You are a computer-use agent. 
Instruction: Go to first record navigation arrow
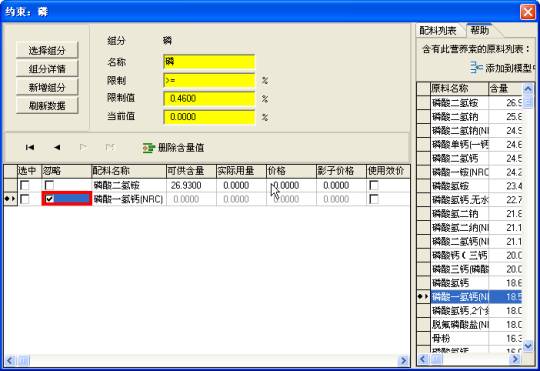point(30,147)
